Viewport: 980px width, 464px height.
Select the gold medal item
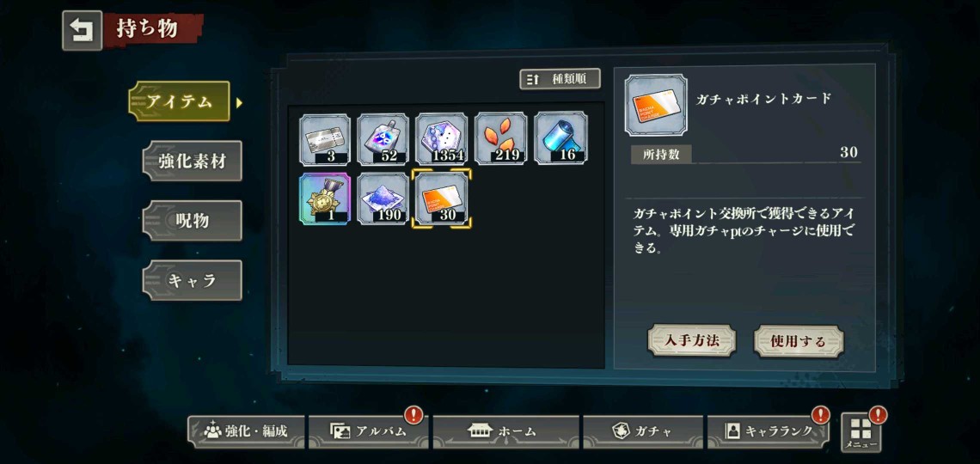tap(325, 198)
